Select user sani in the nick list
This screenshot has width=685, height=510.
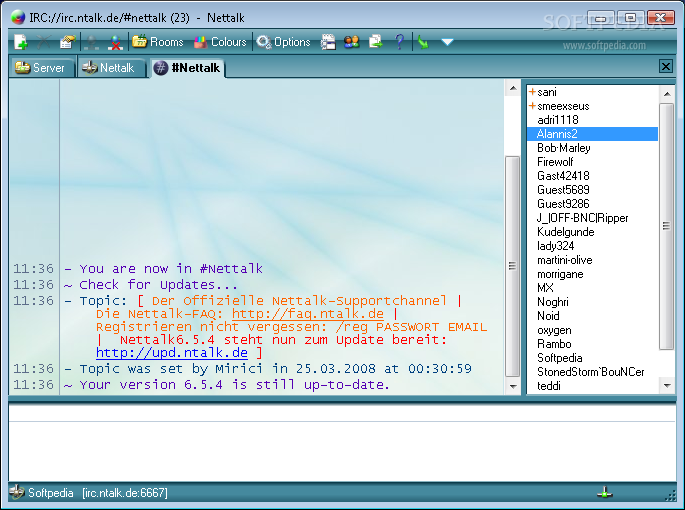click(592, 92)
